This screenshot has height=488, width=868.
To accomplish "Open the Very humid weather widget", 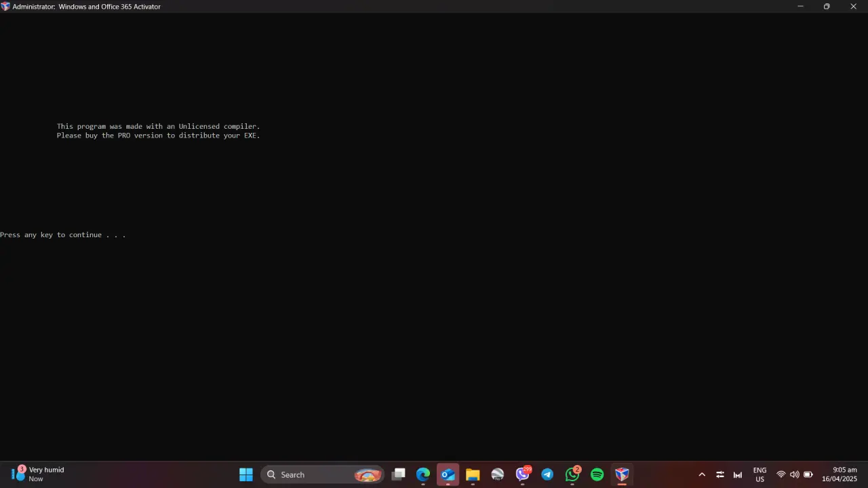I will (x=38, y=474).
